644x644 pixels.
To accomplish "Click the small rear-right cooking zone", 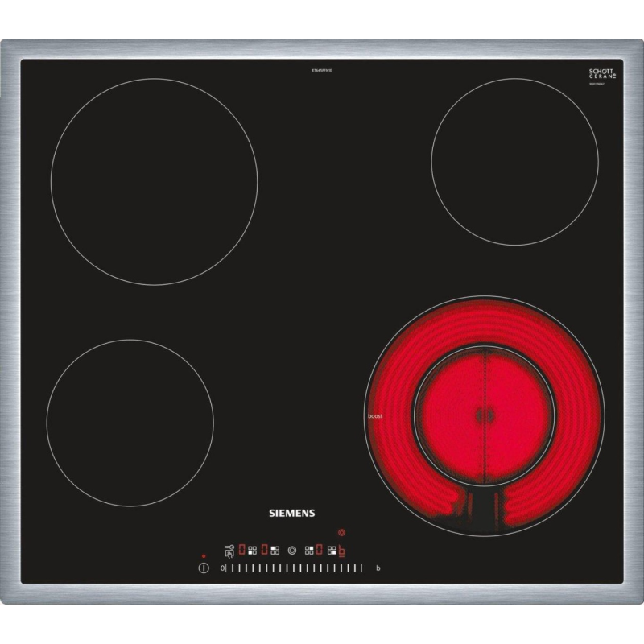I will click(x=514, y=161).
